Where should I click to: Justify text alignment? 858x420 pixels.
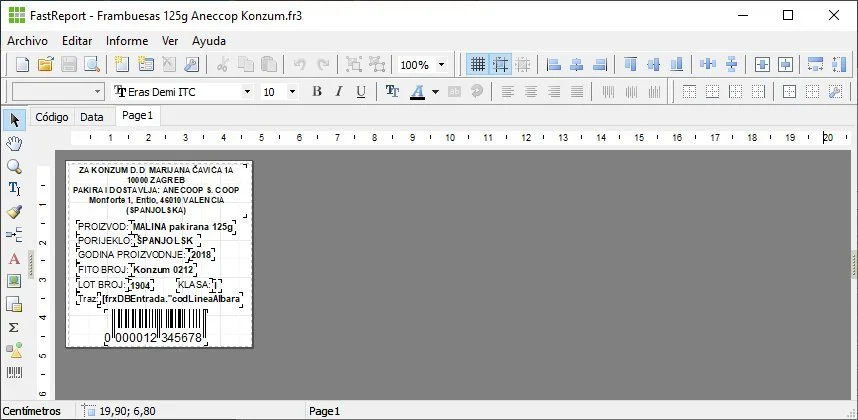coord(576,91)
